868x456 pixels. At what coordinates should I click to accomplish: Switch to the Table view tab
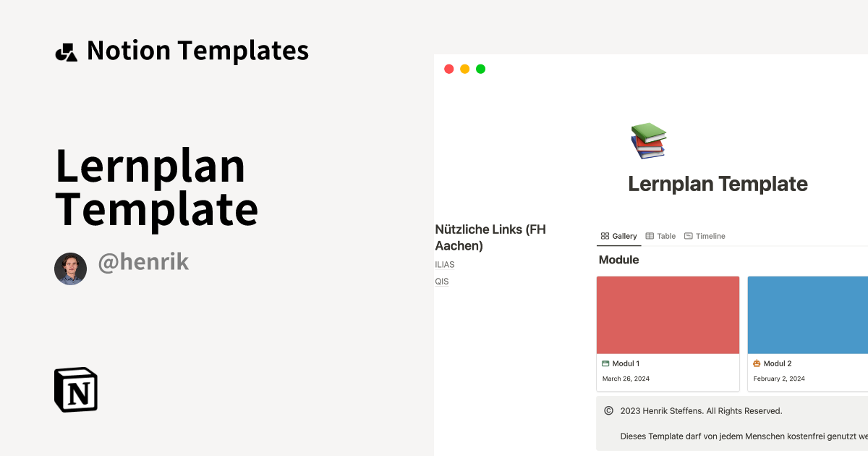[x=661, y=235]
